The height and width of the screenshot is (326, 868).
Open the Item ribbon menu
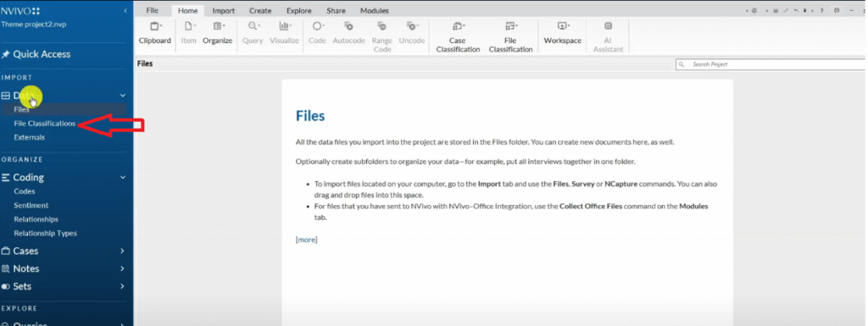click(x=189, y=33)
